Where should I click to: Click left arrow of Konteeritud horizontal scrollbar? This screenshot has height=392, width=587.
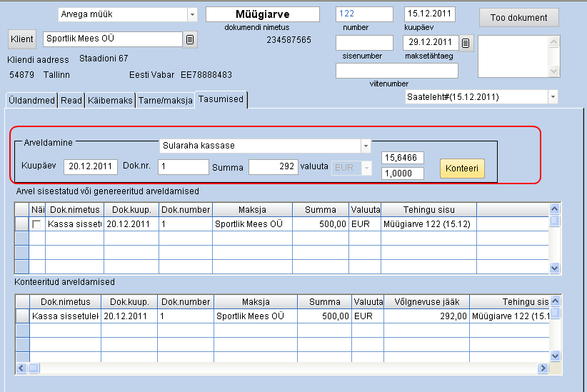21,368
